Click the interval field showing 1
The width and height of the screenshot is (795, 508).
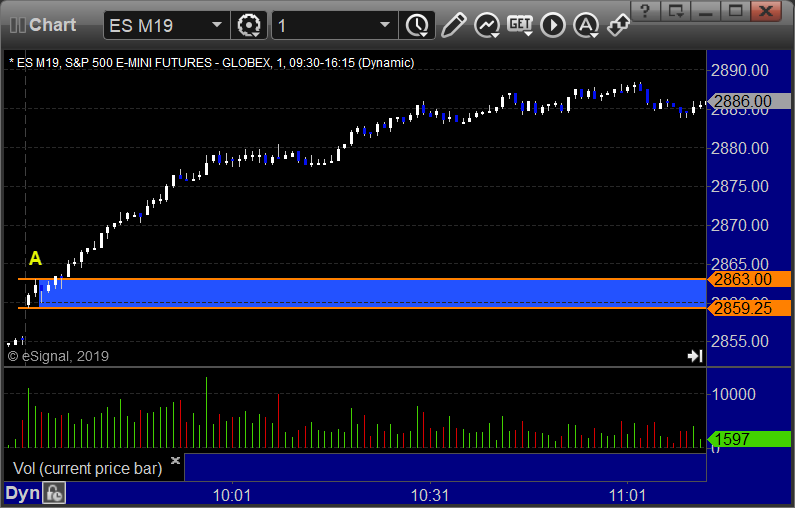coord(335,25)
